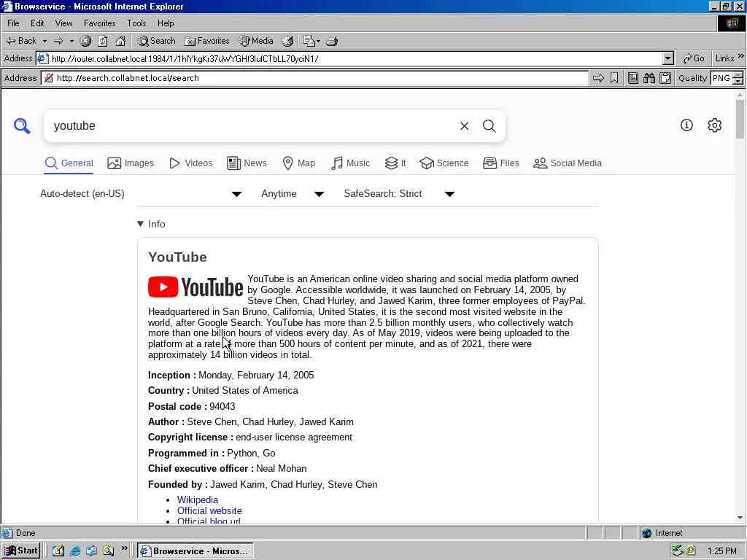747x560 pixels.
Task: Click the Go button
Action: (694, 58)
